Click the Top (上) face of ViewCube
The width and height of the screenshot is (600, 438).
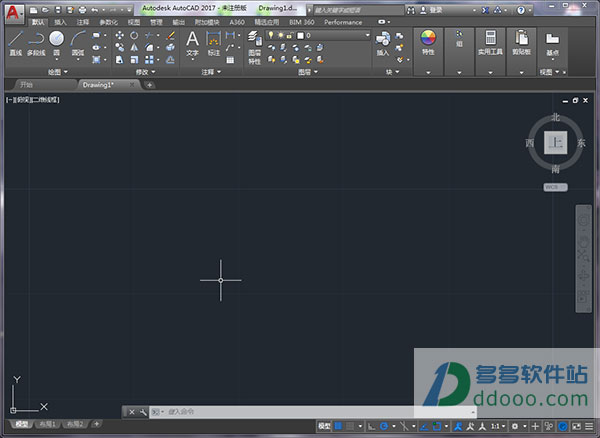[x=555, y=143]
